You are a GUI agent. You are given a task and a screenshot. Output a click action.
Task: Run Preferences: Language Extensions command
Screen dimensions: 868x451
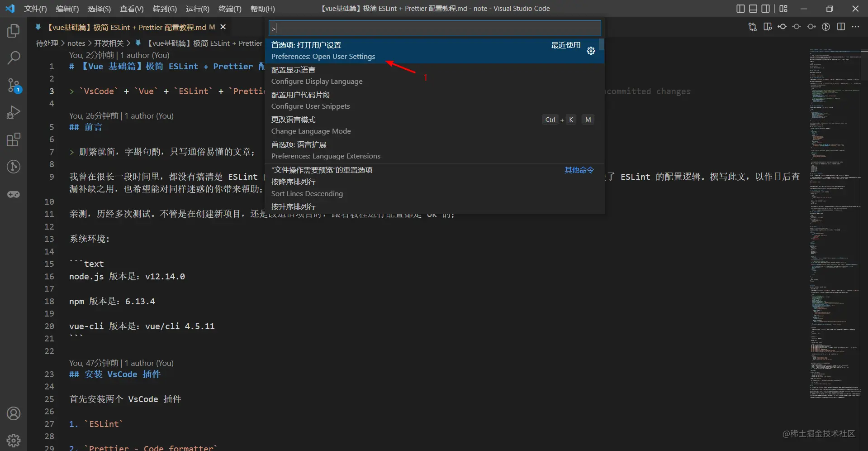click(x=434, y=150)
